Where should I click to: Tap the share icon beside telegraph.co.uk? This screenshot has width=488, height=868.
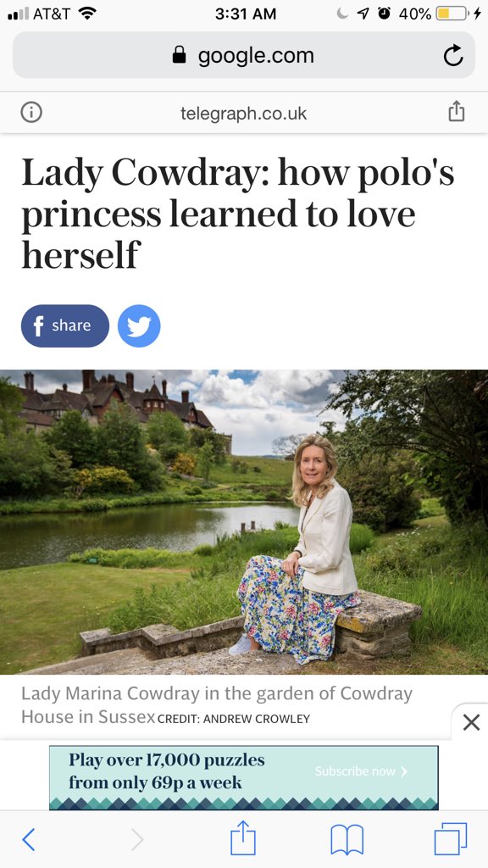(x=456, y=111)
